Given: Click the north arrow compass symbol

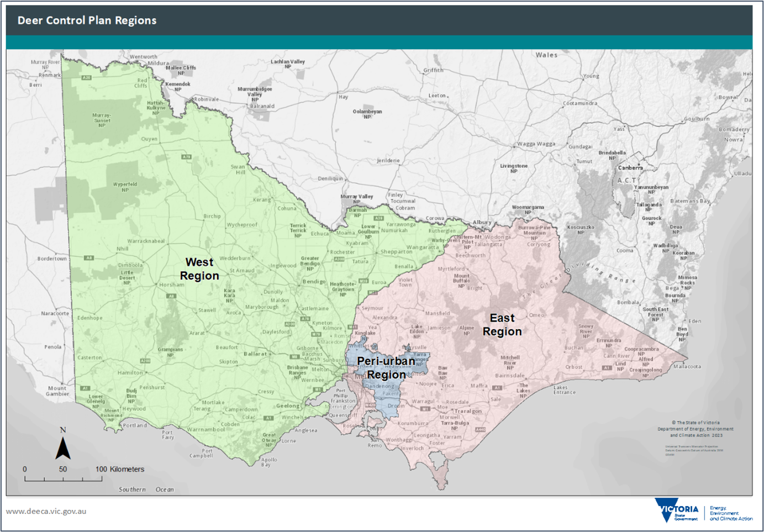Looking at the screenshot, I should pyautogui.click(x=63, y=443).
